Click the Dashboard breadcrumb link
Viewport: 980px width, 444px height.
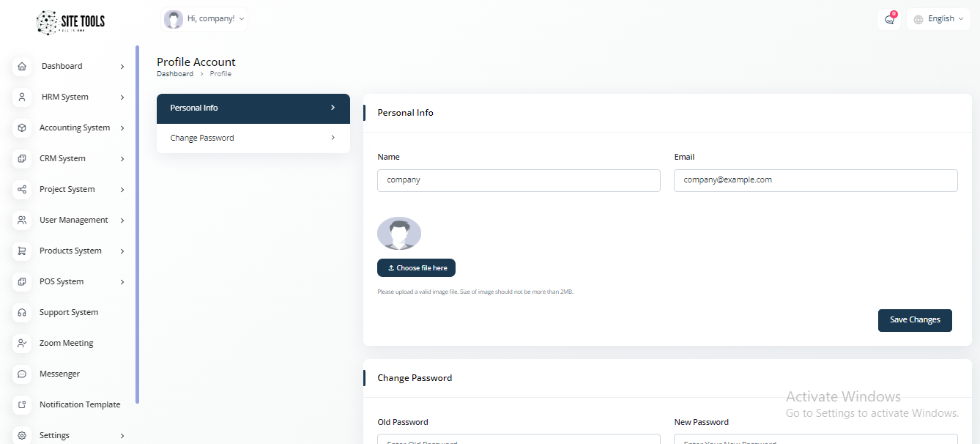pyautogui.click(x=175, y=74)
